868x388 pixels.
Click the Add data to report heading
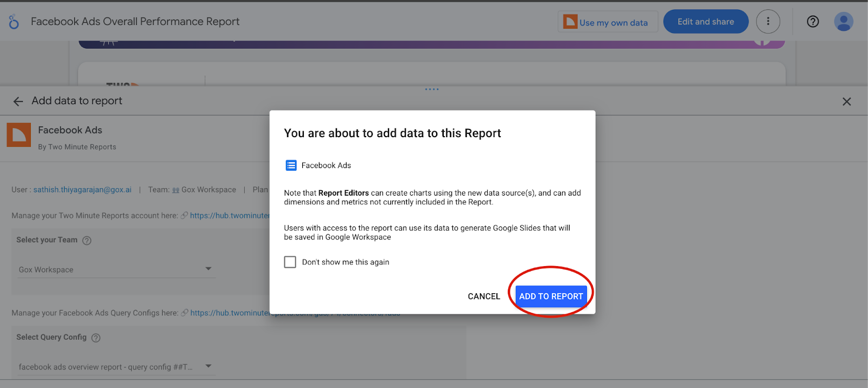click(77, 101)
